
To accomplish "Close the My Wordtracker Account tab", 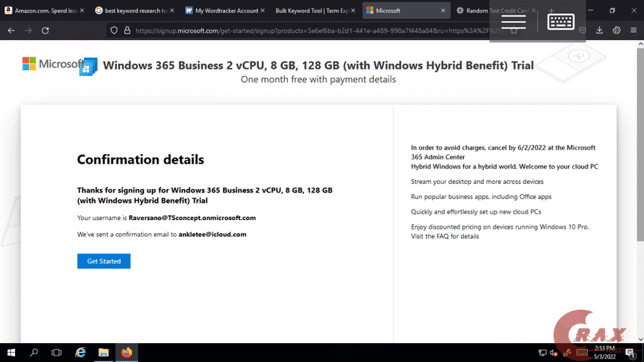I will tap(263, 11).
